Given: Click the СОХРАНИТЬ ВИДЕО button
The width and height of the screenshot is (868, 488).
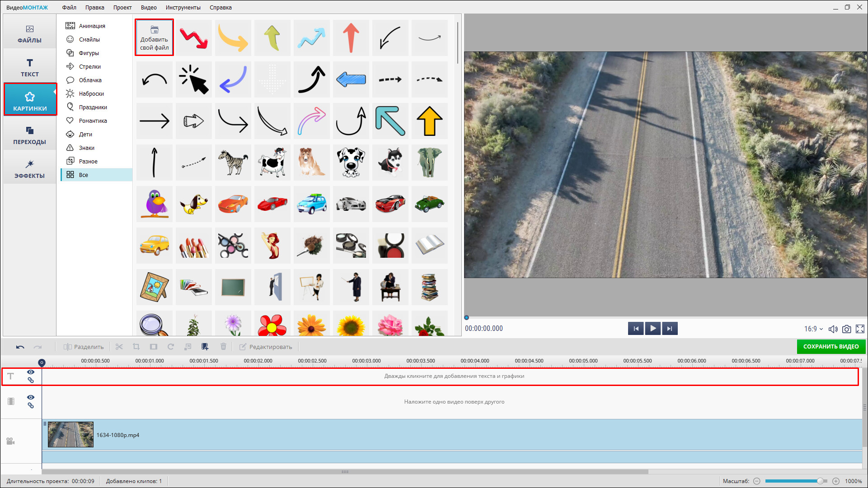Looking at the screenshot, I should click(831, 346).
